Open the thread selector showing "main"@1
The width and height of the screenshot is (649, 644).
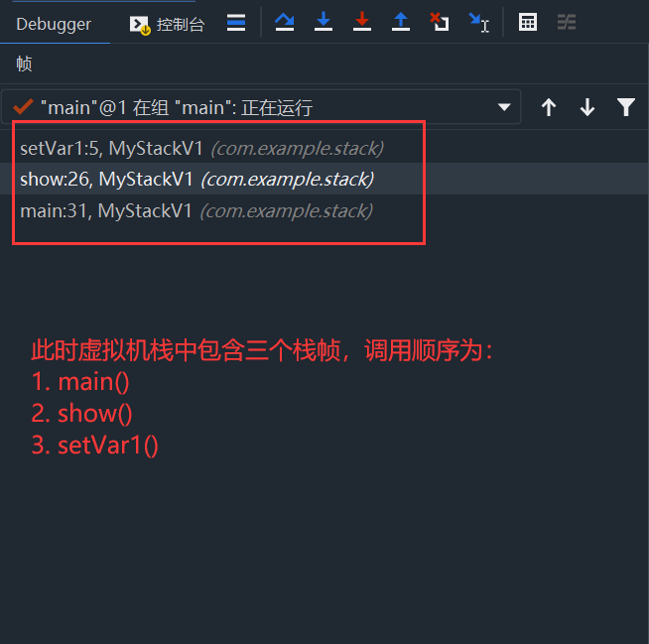click(x=261, y=107)
